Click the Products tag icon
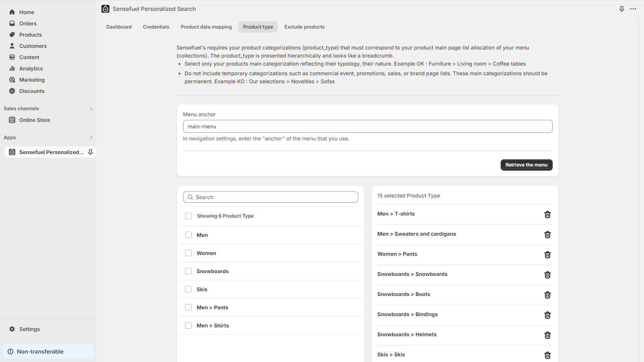 click(x=12, y=35)
